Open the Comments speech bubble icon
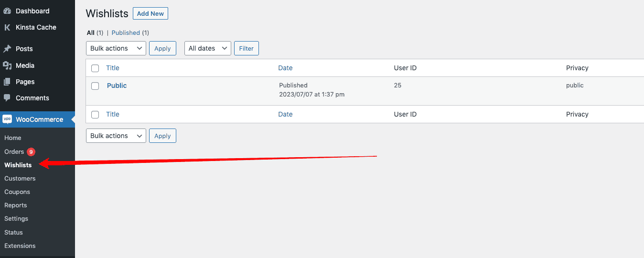 (7, 98)
